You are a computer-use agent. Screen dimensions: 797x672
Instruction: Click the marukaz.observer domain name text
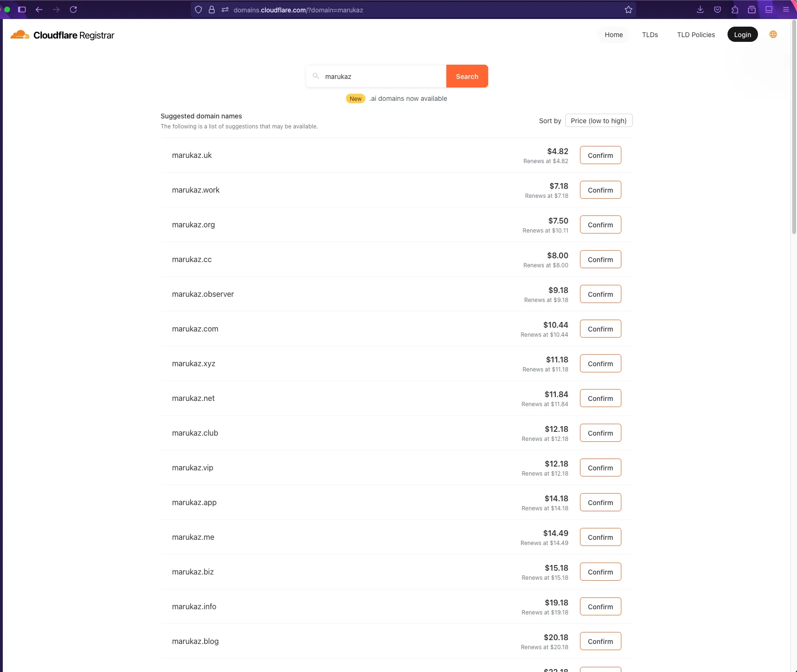click(x=203, y=294)
